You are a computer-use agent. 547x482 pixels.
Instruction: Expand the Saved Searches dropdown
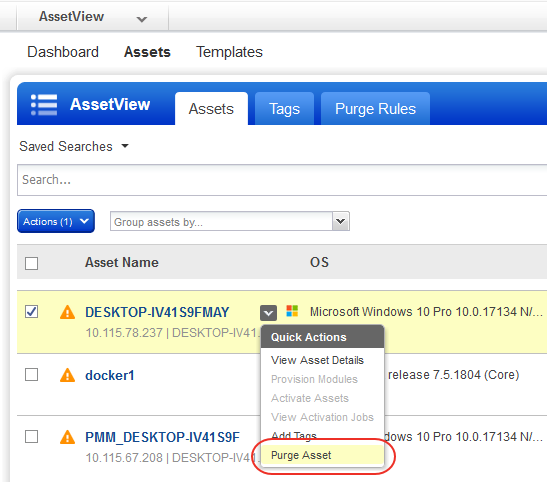pyautogui.click(x=74, y=146)
